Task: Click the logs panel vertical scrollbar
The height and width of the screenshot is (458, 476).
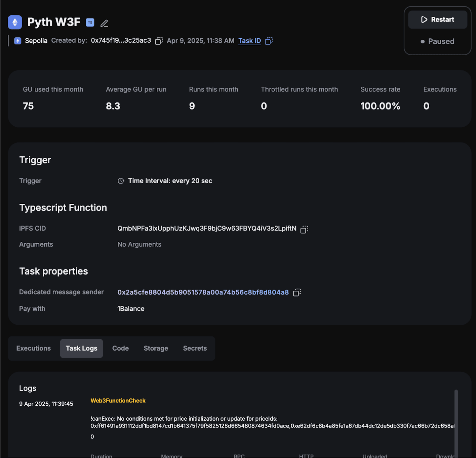Action: point(456,423)
